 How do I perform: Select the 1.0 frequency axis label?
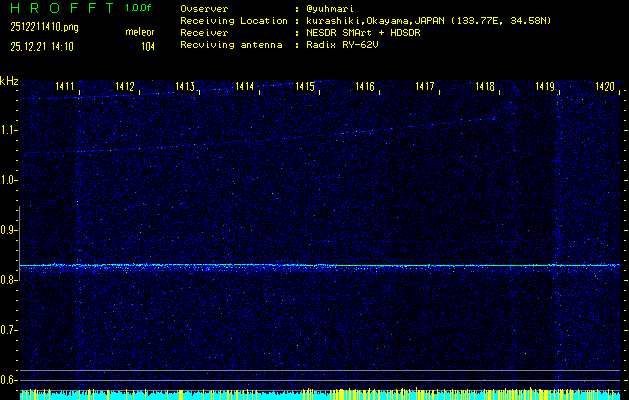point(9,180)
